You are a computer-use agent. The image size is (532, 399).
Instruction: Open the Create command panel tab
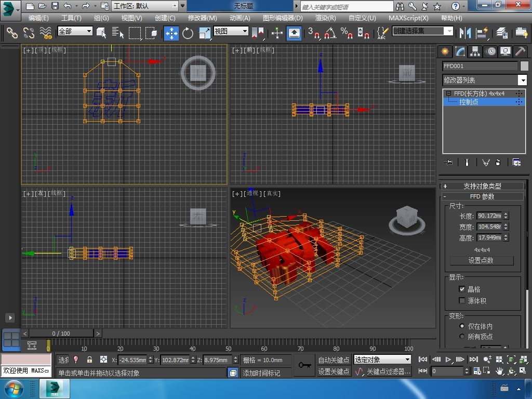[445, 51]
